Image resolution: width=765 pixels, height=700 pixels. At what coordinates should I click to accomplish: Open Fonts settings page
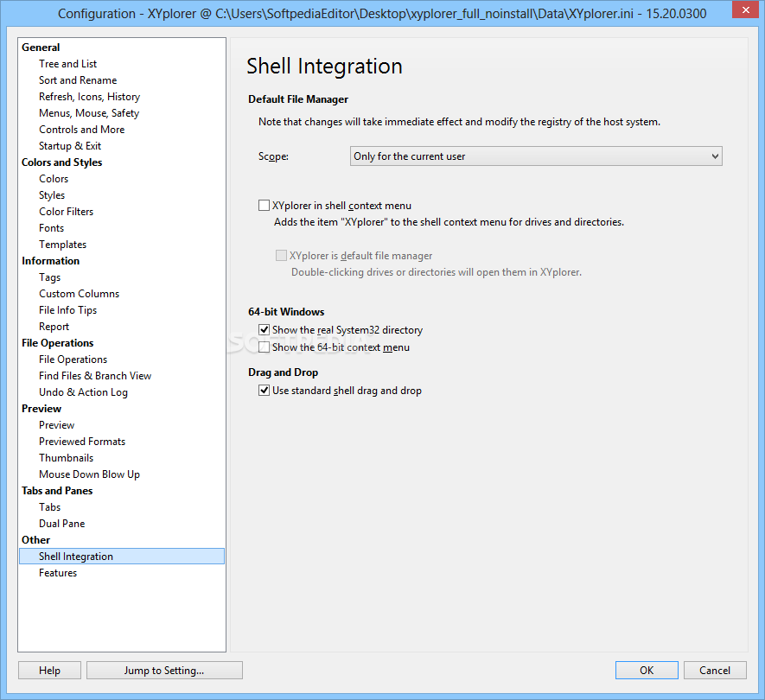click(51, 228)
